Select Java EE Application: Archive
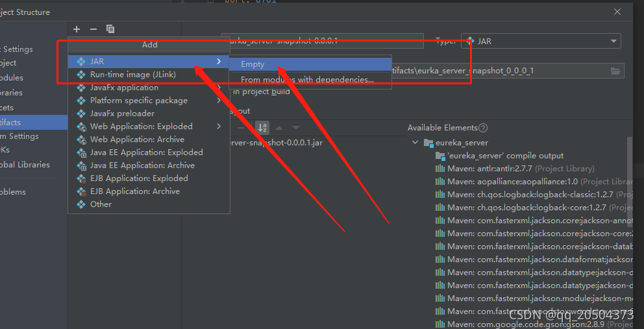The image size is (644, 329). (x=149, y=165)
